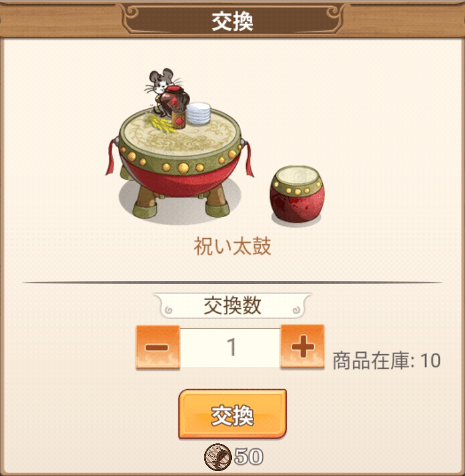Click the stack of white plates

click(199, 113)
